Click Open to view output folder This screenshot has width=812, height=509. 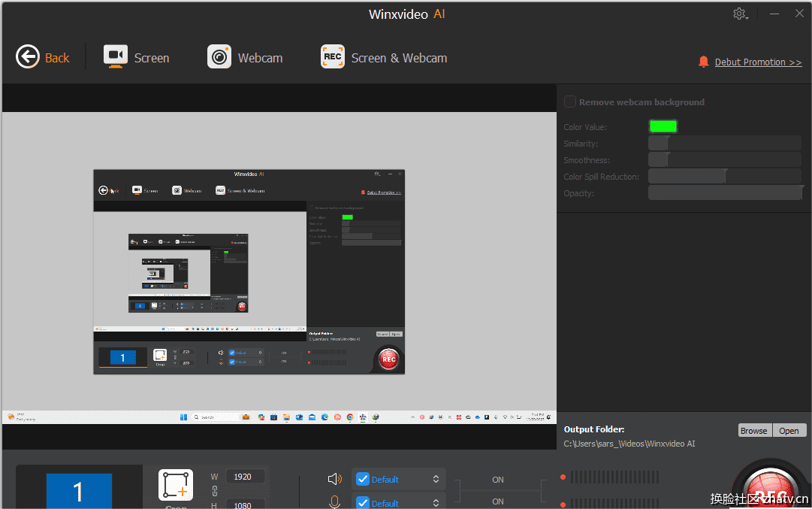tap(789, 431)
